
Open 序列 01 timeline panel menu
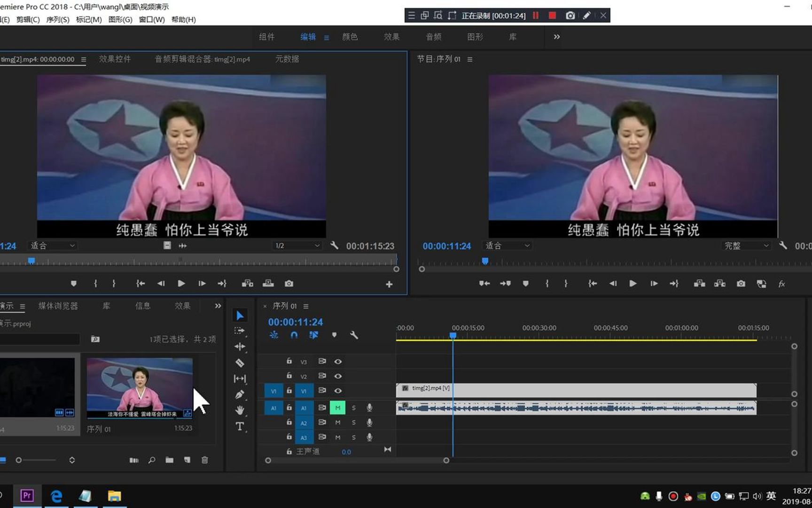[x=306, y=306]
